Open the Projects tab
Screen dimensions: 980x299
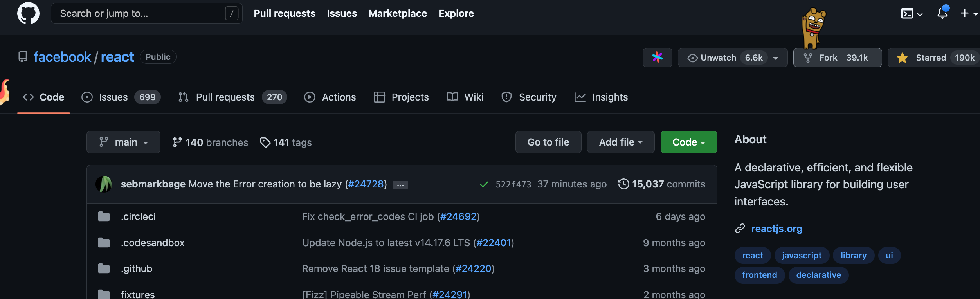[x=401, y=97]
